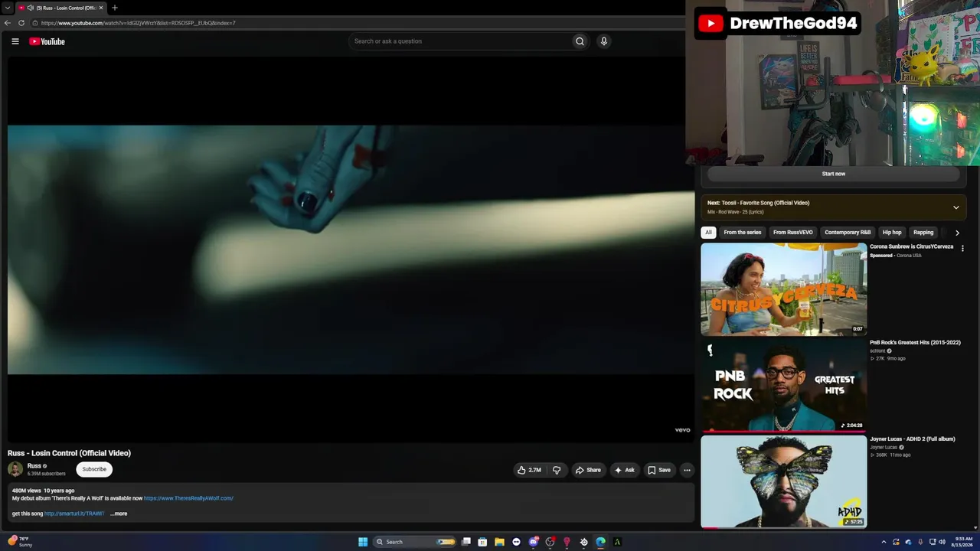Open SteelSeries app from the taskbar
The height and width of the screenshot is (551, 980).
pos(583,542)
